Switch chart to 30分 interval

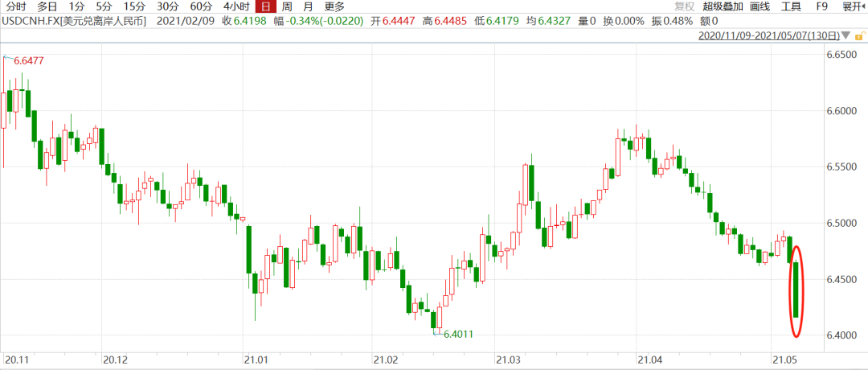tap(166, 6)
